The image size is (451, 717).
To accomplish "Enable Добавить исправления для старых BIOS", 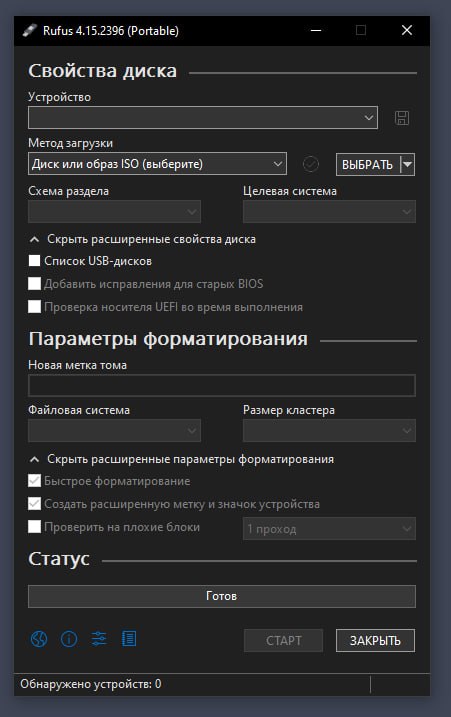I will coord(34,284).
